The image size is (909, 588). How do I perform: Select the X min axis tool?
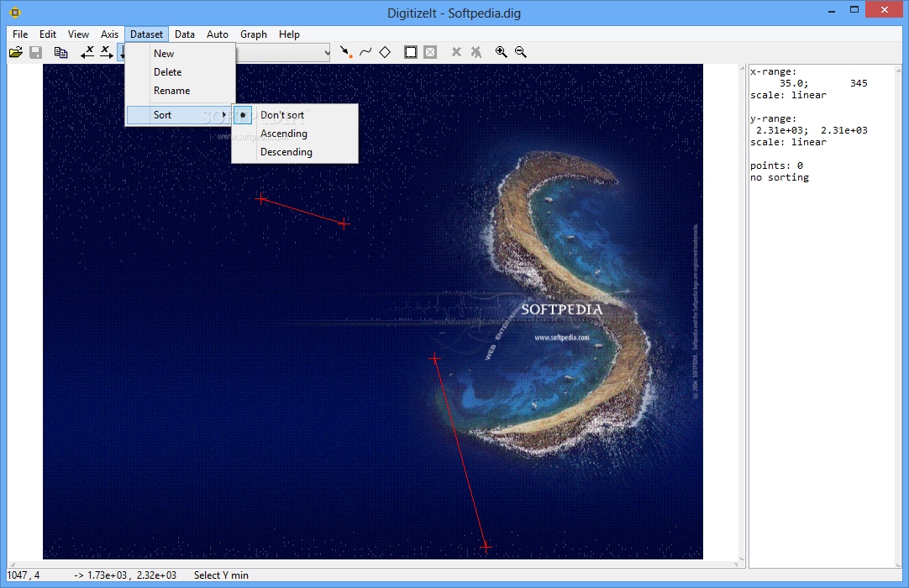(87, 52)
